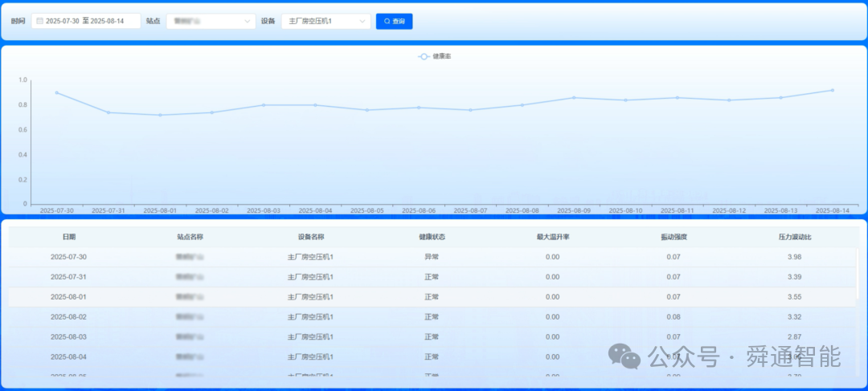Click the 2025-08-03 date cell in the table

[68, 336]
